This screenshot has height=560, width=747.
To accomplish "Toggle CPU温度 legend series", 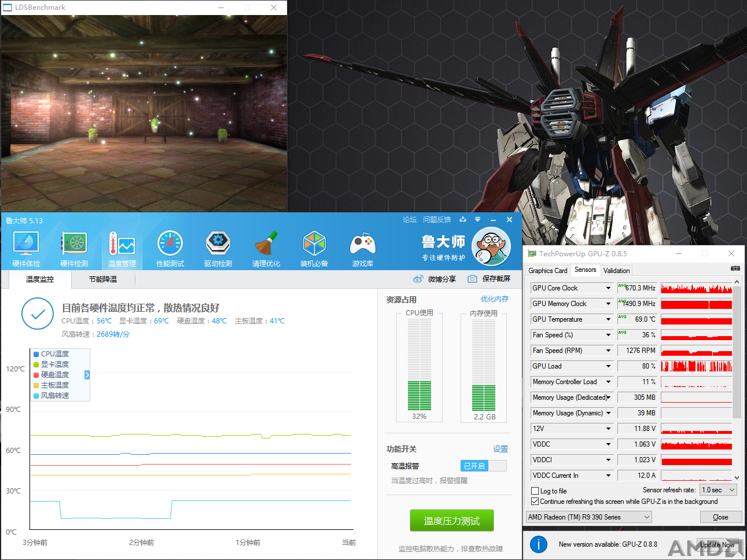I will click(51, 354).
